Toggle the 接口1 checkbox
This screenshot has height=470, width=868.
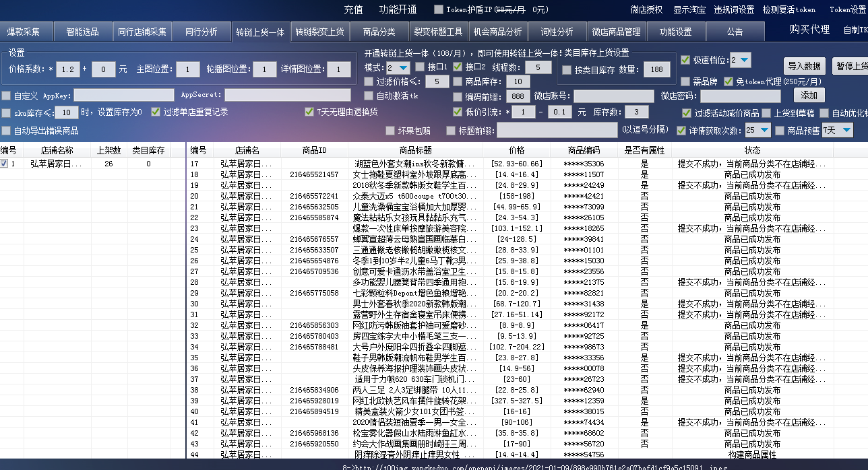[x=421, y=67]
